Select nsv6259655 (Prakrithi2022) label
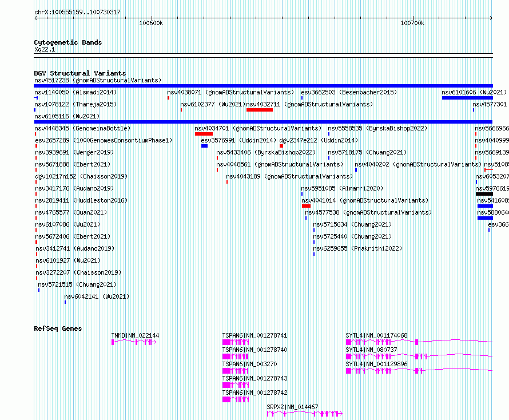The image size is (509, 420). pyautogui.click(x=357, y=248)
